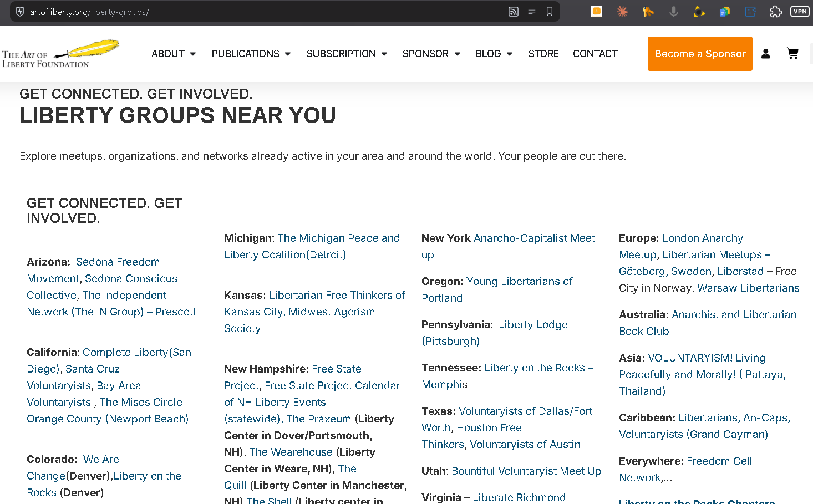The image size is (813, 504).
Task: Open the RSS feed icon in address bar
Action: [514, 12]
